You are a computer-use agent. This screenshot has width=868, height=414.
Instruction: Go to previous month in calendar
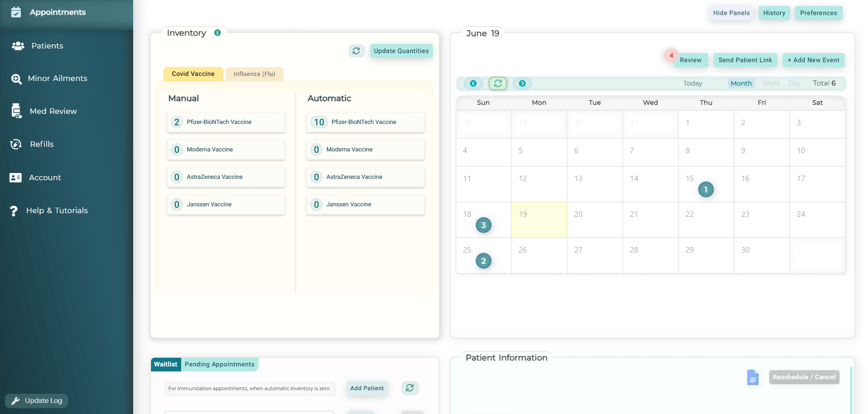point(473,83)
